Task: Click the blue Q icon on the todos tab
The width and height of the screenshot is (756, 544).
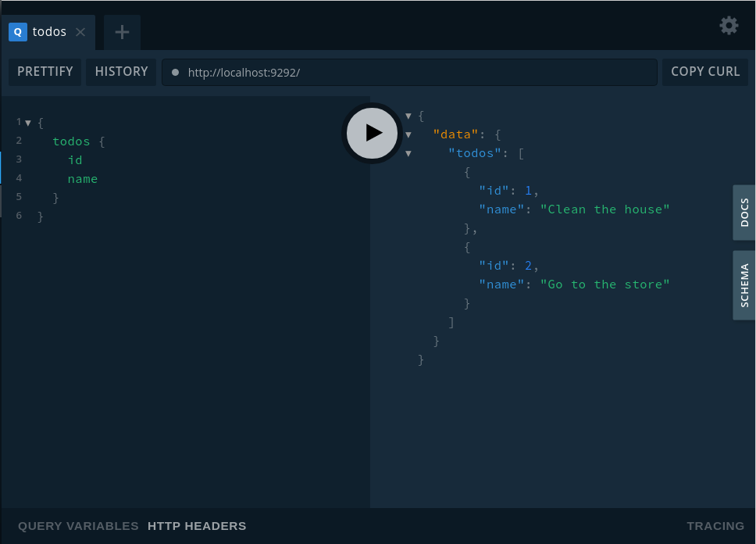Action: pyautogui.click(x=17, y=32)
